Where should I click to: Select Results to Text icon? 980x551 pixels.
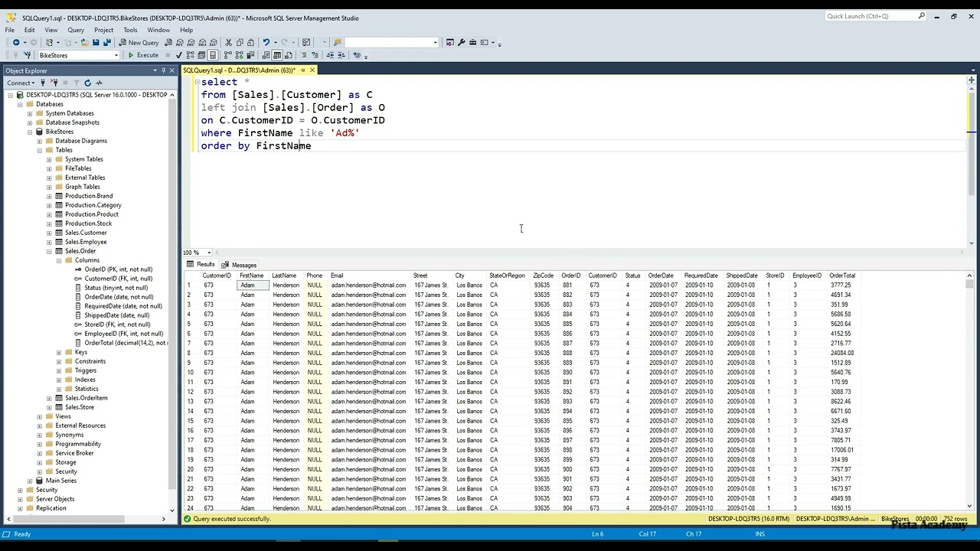point(266,55)
